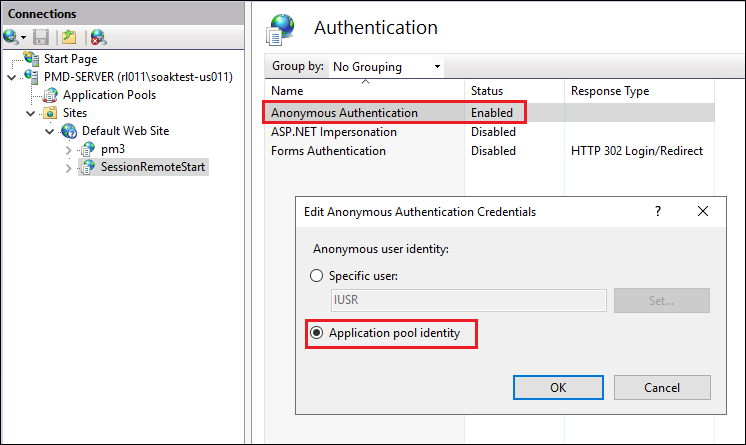Image resolution: width=746 pixels, height=445 pixels.
Task: Collapse the Default Web Site node
Action: coord(50,131)
